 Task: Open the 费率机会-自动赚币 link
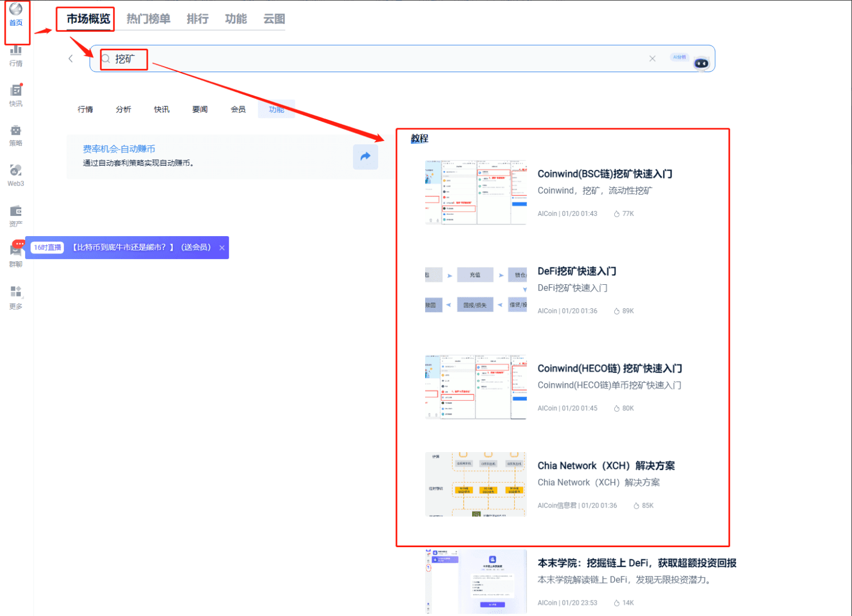click(119, 149)
